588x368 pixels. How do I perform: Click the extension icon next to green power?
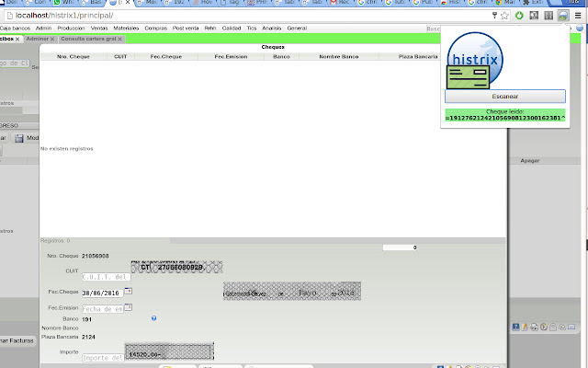534,16
